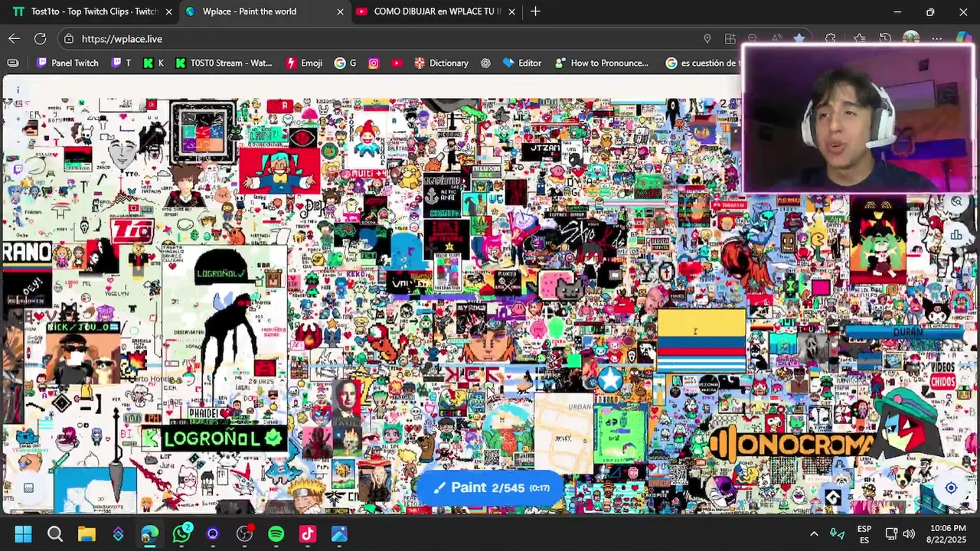Close the COMO DIBUJAR YouTube tab
Viewport: 980px width, 551px height.
click(x=511, y=11)
